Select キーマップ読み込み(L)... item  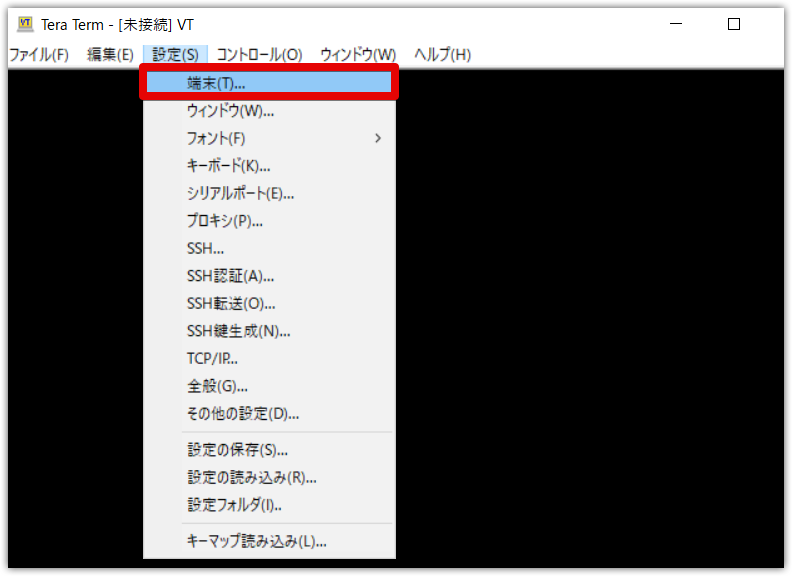[x=269, y=541]
